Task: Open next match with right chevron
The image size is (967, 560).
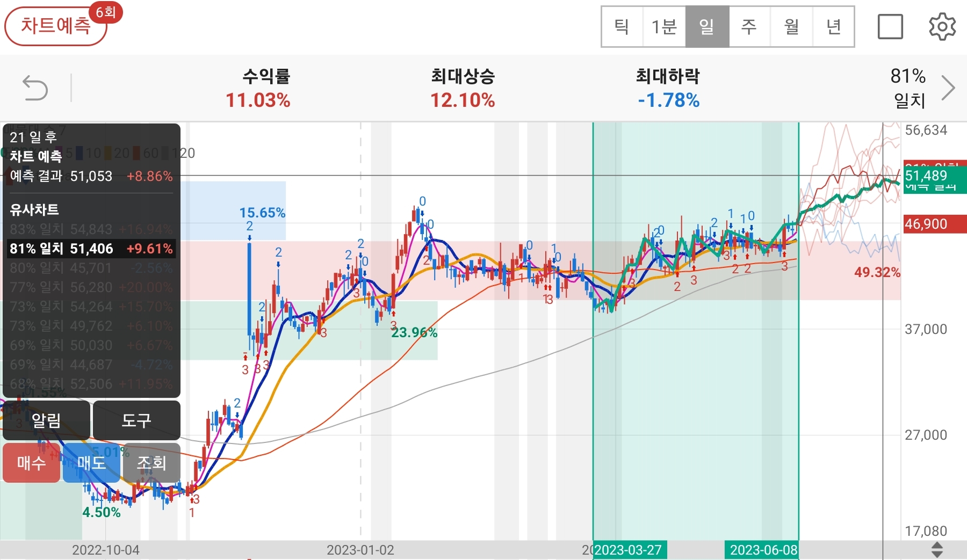Action: coord(948,88)
